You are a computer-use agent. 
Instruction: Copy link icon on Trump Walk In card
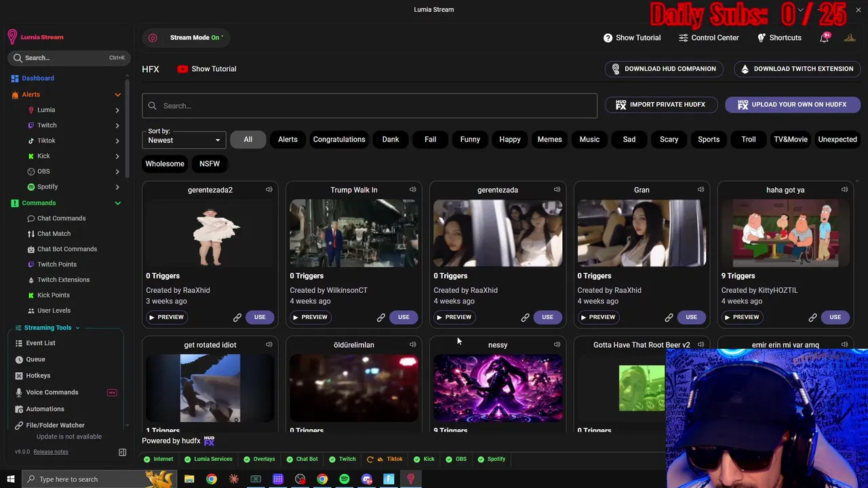pos(381,317)
